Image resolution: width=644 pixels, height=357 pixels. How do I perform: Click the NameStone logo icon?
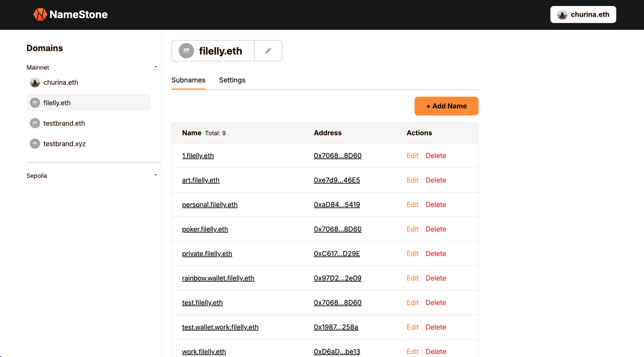[x=40, y=15]
